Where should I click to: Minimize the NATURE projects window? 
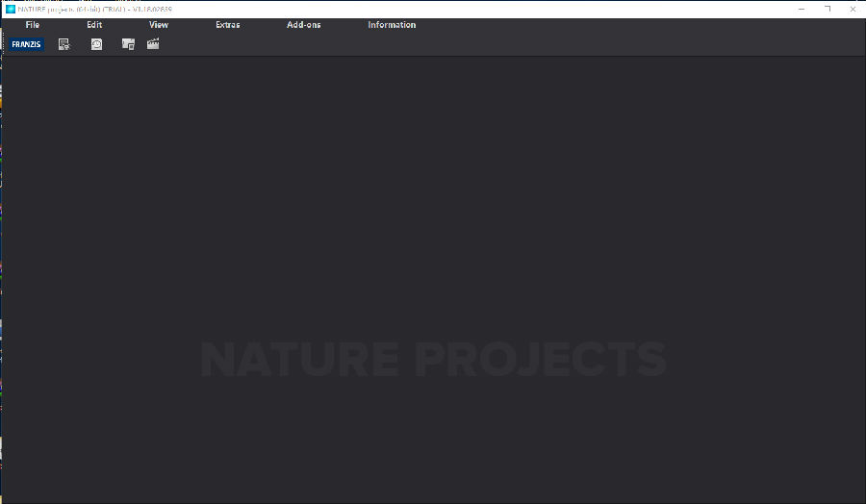coord(801,9)
